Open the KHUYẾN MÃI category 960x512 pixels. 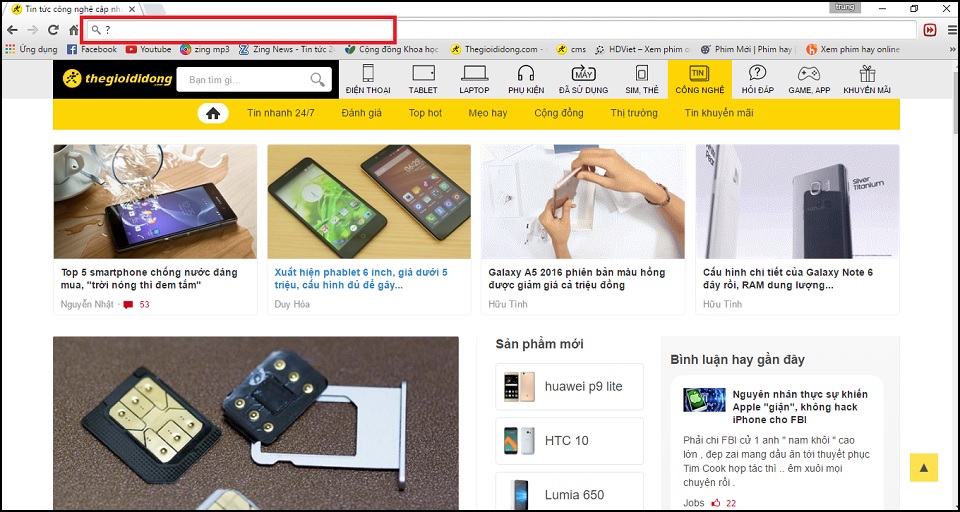(x=867, y=79)
